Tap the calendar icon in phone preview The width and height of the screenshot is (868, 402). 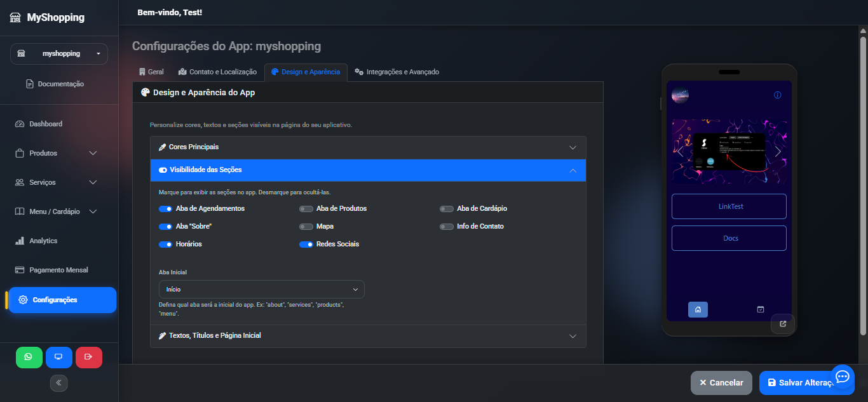761,309
